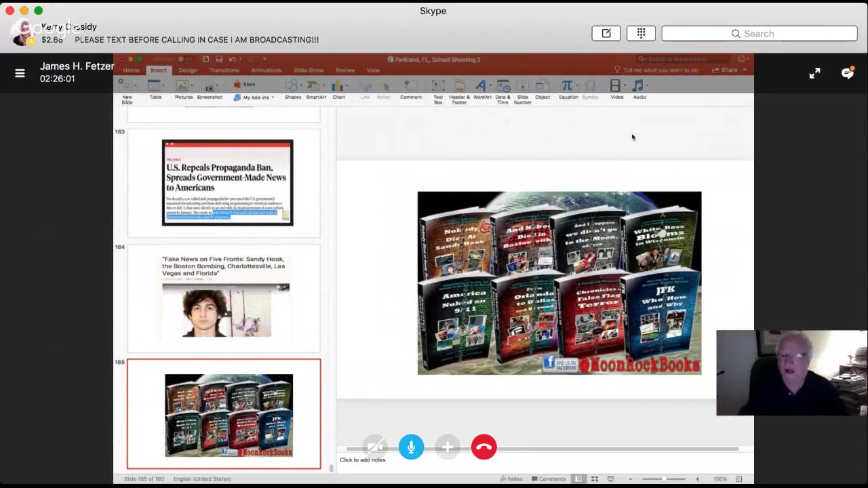Switch to Normal view icon
Screen dimensions: 868x488
[578, 479]
